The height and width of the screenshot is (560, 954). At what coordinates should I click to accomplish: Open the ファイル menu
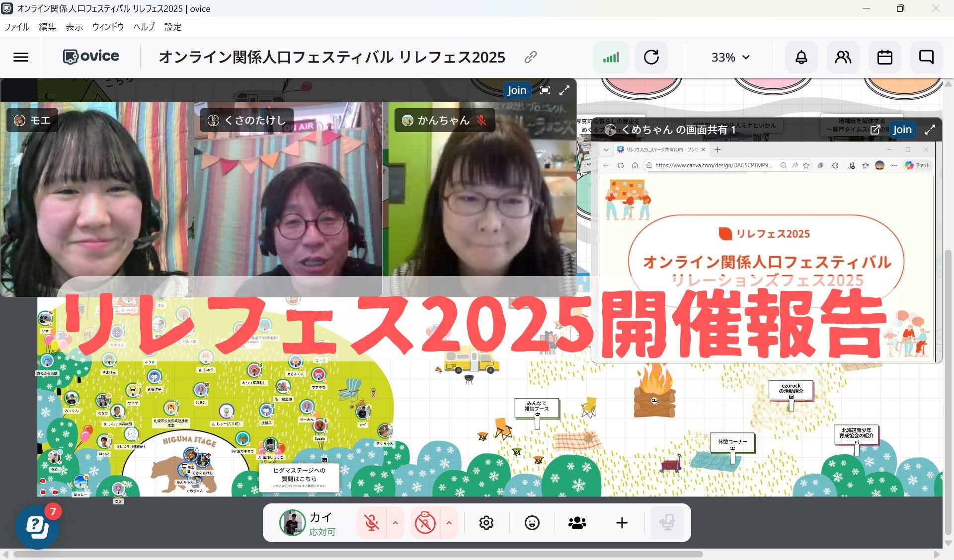tap(17, 27)
